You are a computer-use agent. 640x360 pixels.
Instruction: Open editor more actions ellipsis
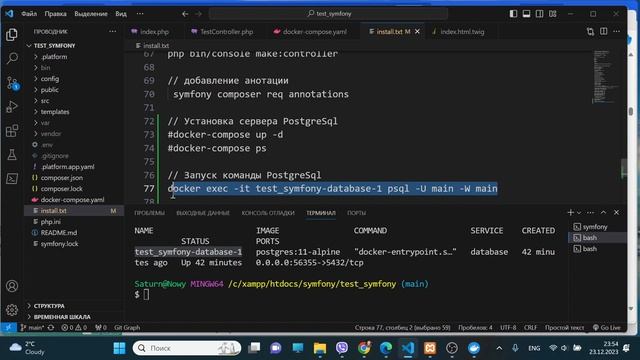point(616,31)
